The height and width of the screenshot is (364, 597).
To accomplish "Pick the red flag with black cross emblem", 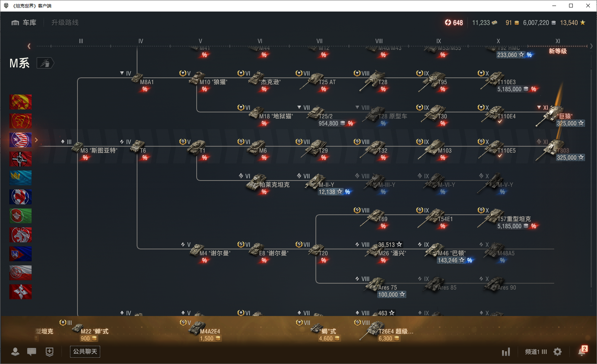I will pyautogui.click(x=20, y=159).
